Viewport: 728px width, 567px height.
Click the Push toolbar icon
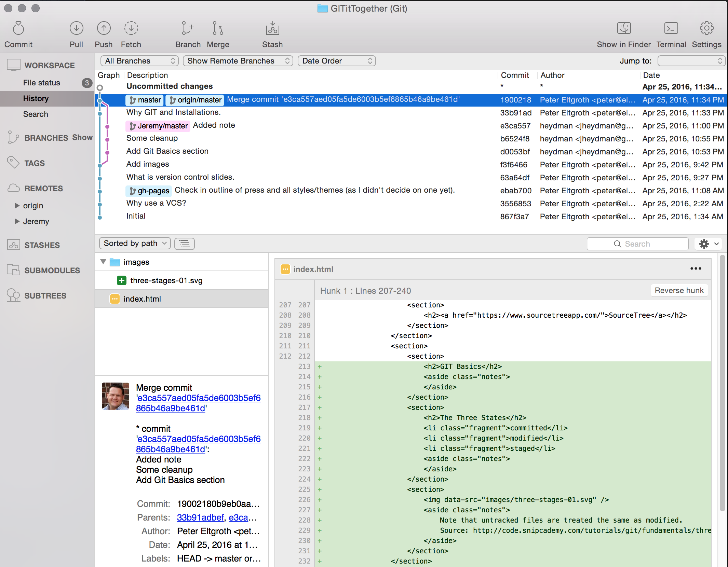click(104, 29)
